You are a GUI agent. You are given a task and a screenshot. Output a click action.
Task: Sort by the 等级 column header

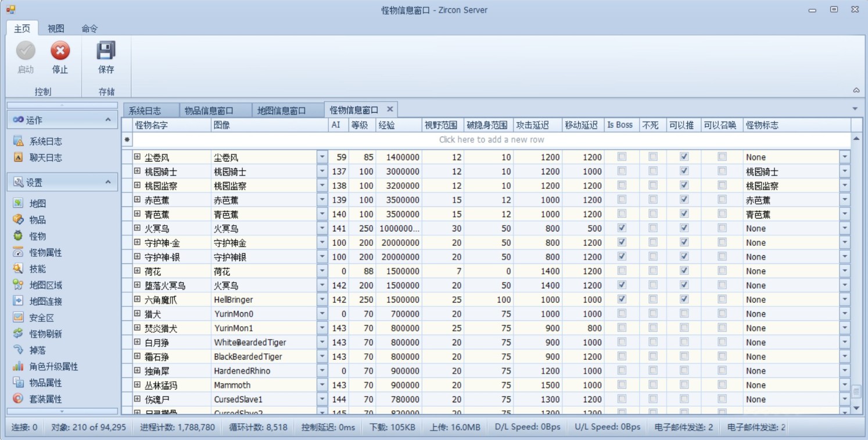[x=359, y=125]
